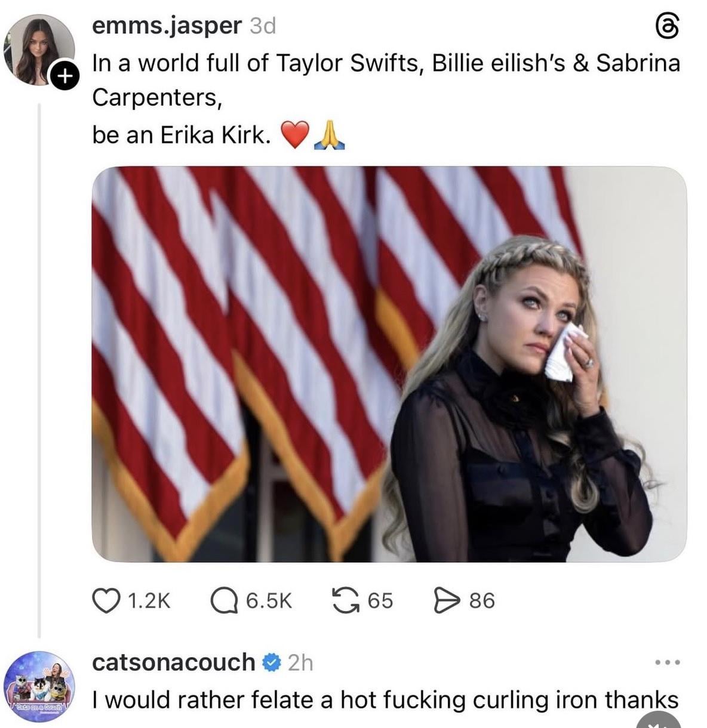The height and width of the screenshot is (728, 707).
Task: Open the catsonacouch reply text
Action: [x=385, y=699]
